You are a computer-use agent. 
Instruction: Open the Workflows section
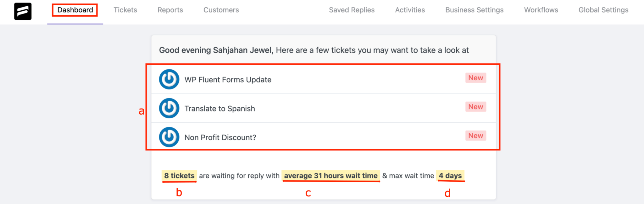click(x=541, y=10)
